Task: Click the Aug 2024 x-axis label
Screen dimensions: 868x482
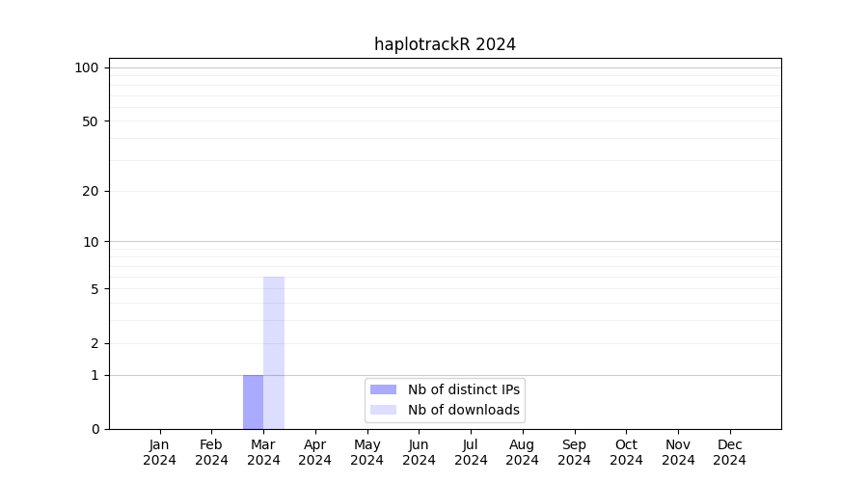Action: click(522, 452)
